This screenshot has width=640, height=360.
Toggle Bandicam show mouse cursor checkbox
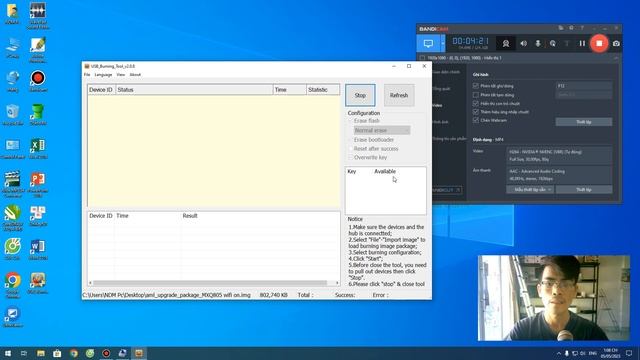click(476, 103)
